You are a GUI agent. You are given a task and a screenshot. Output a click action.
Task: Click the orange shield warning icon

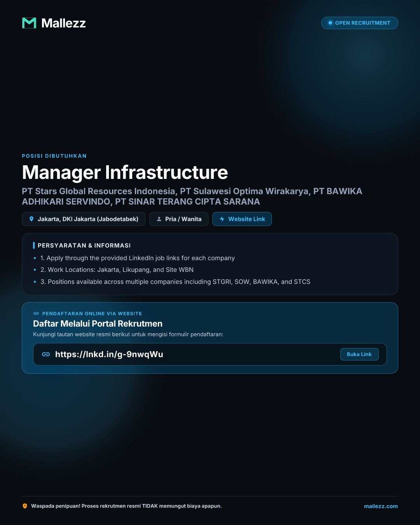click(x=25, y=506)
